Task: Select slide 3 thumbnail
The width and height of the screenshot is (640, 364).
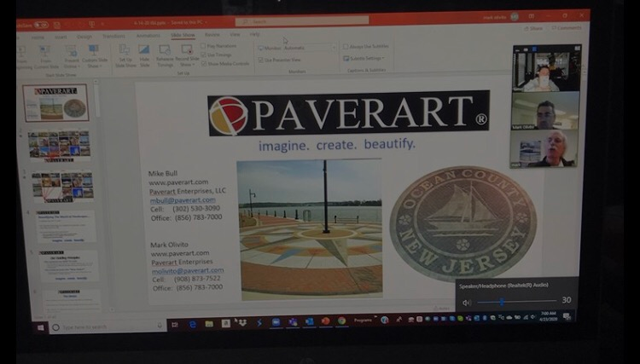Action: tap(63, 187)
